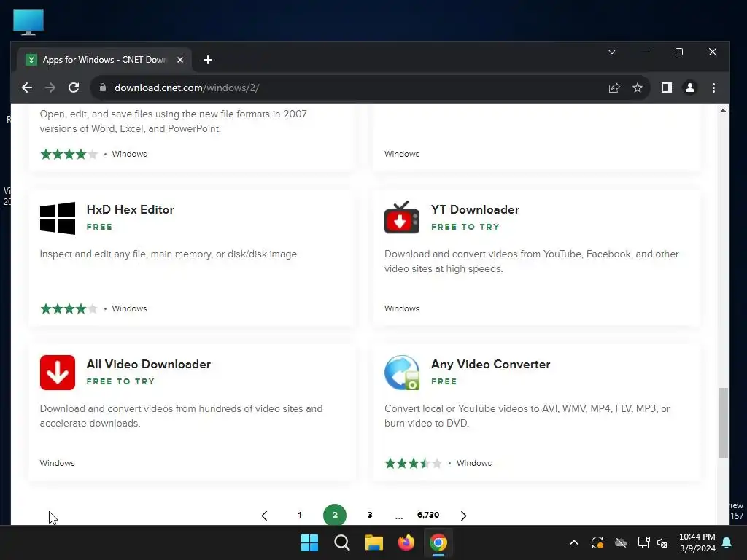747x560 pixels.
Task: Go back to the previous page
Action: pyautogui.click(x=27, y=87)
